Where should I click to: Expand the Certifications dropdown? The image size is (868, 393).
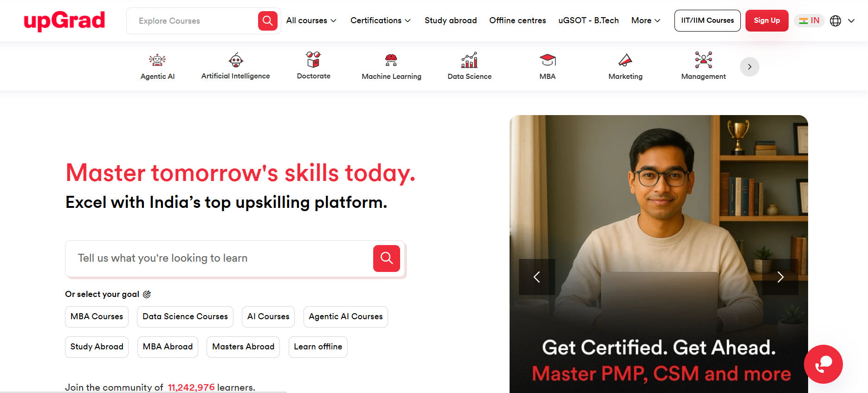point(381,20)
